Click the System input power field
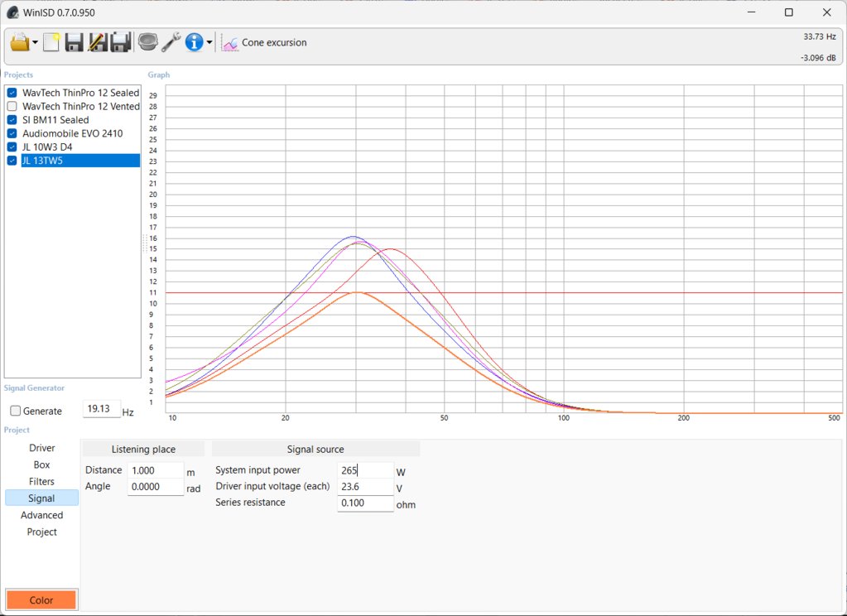 click(x=366, y=470)
